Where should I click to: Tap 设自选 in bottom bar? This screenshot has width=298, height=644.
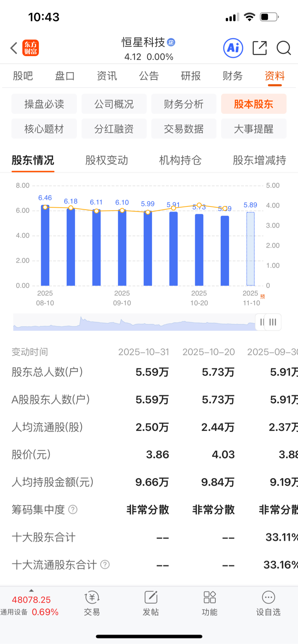click(268, 604)
